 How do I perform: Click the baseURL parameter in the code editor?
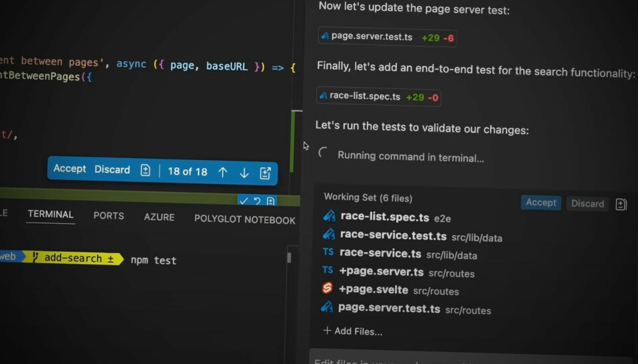(x=227, y=66)
